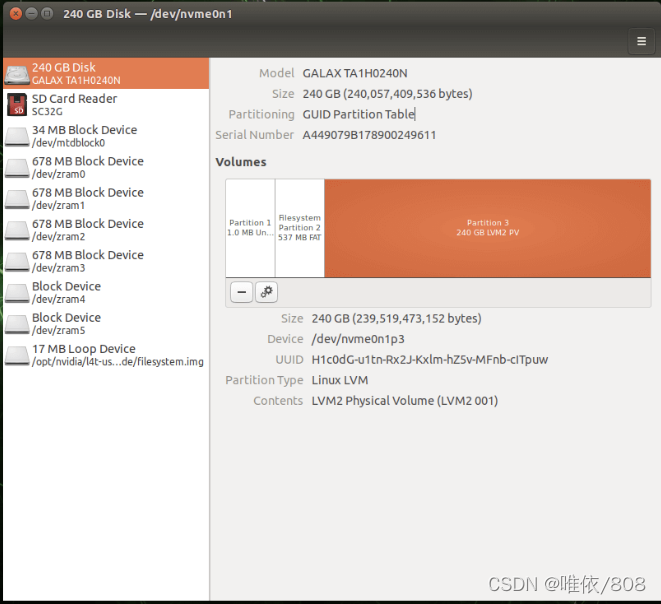Screen dimensions: 661x604
Task: Click the GALAX TA1H0240N model value
Action: [x=355, y=73]
